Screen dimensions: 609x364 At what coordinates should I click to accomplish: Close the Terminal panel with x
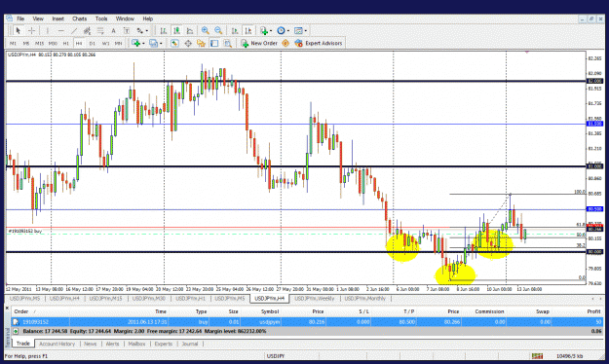tap(7, 309)
